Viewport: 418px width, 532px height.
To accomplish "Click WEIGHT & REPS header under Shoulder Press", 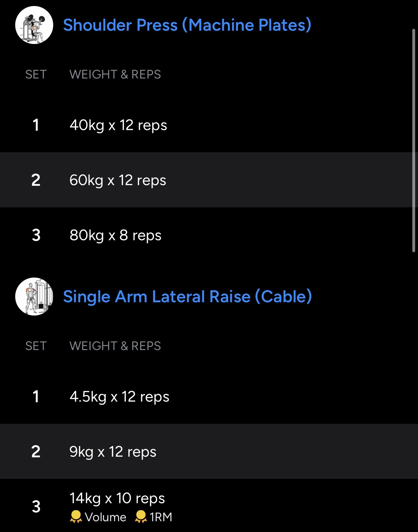I will [x=115, y=74].
